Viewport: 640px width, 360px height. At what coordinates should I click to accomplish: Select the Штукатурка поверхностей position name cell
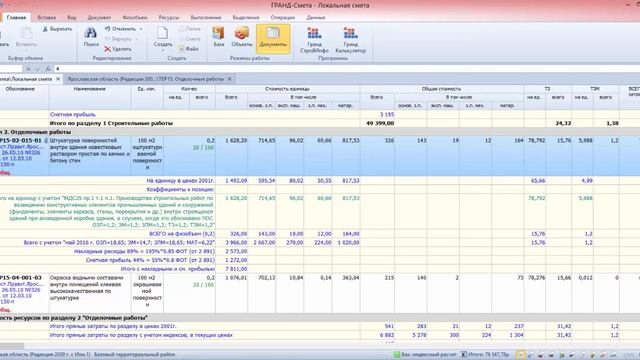90,156
